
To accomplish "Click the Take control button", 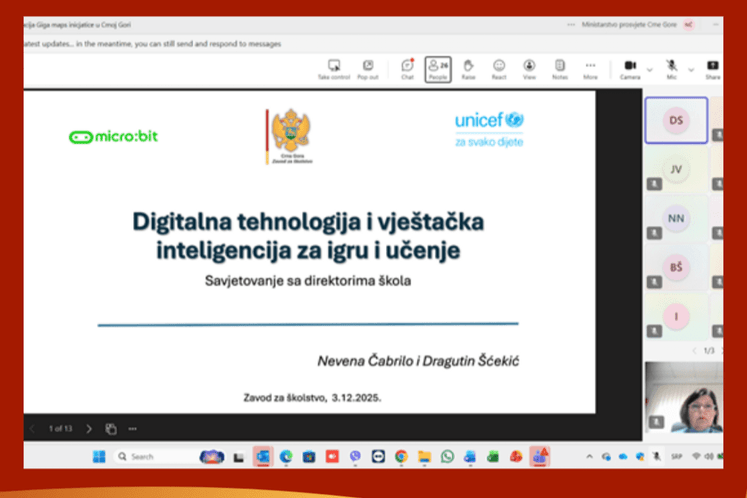I will pyautogui.click(x=334, y=68).
